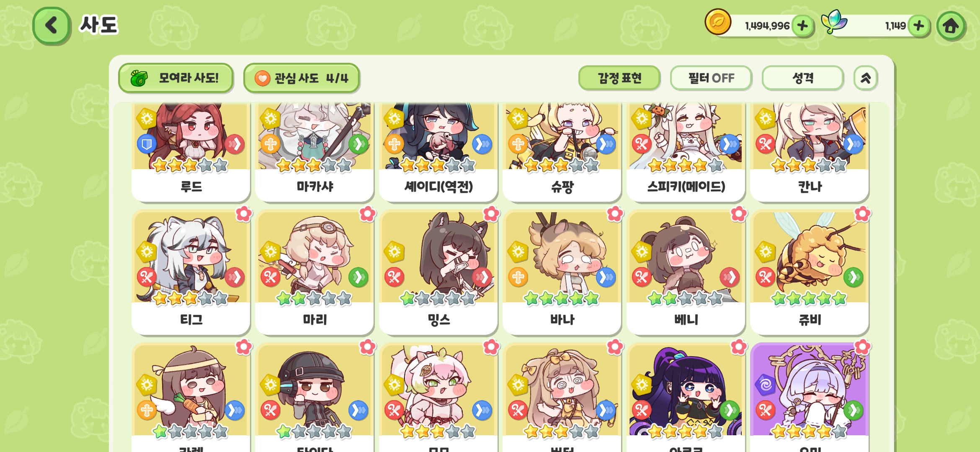
Task: Select the 감정 표현 tab
Action: pos(619,78)
